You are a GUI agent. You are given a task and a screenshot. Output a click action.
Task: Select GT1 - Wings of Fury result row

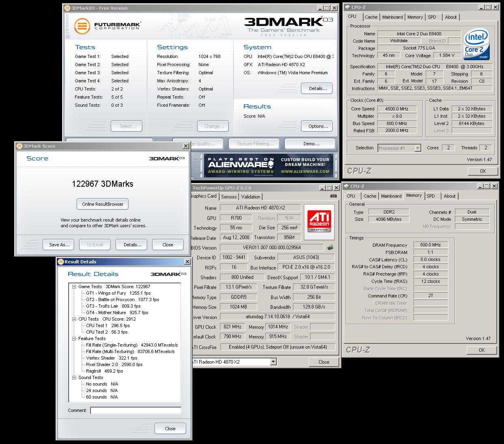pyautogui.click(x=118, y=293)
